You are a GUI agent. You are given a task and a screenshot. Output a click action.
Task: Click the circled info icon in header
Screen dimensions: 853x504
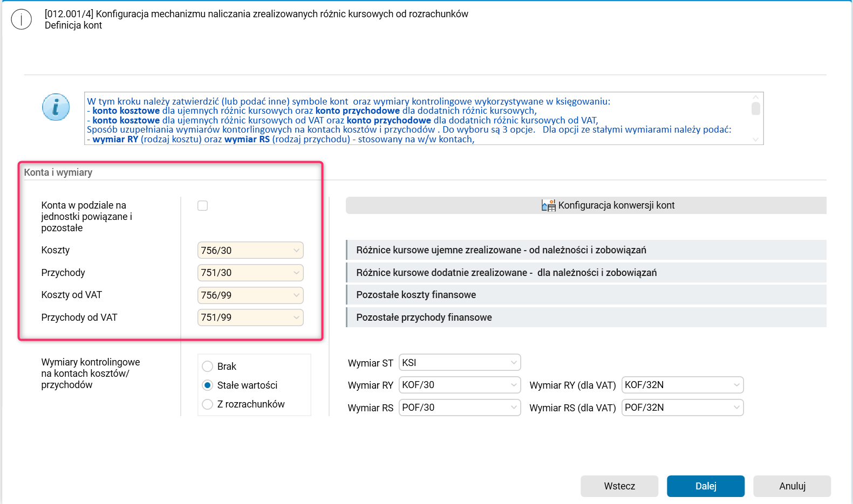[22, 19]
